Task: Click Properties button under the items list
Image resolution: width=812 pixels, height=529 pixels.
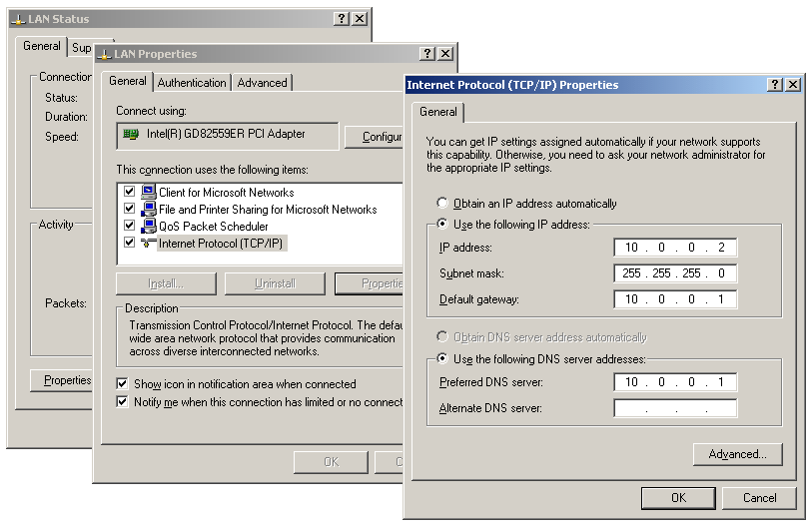Action: point(370,283)
